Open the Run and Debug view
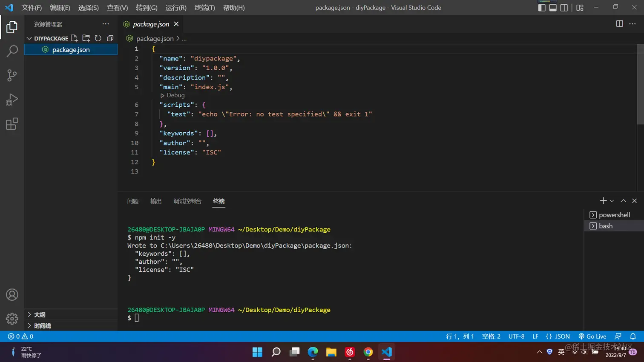This screenshot has height=362, width=644. [x=12, y=100]
